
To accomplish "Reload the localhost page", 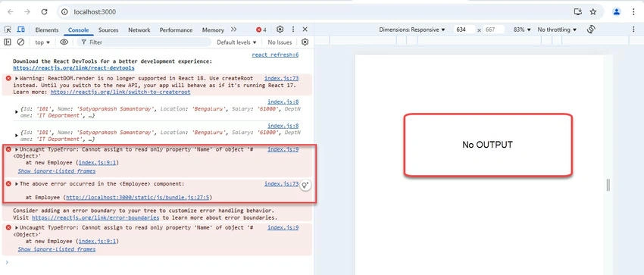I will point(45,12).
